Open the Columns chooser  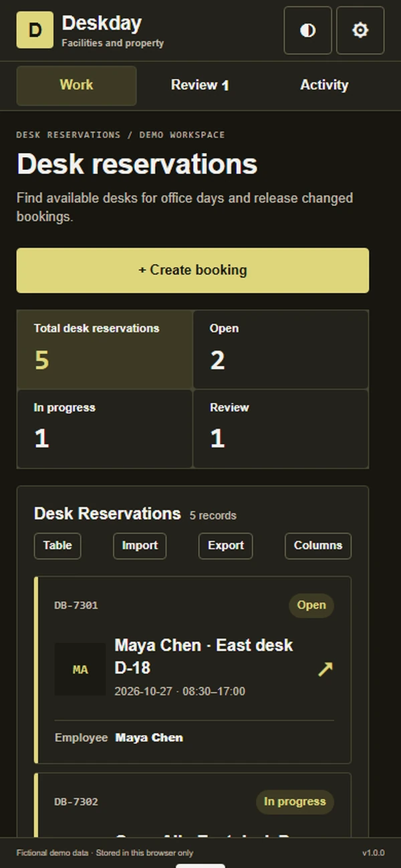[318, 546]
